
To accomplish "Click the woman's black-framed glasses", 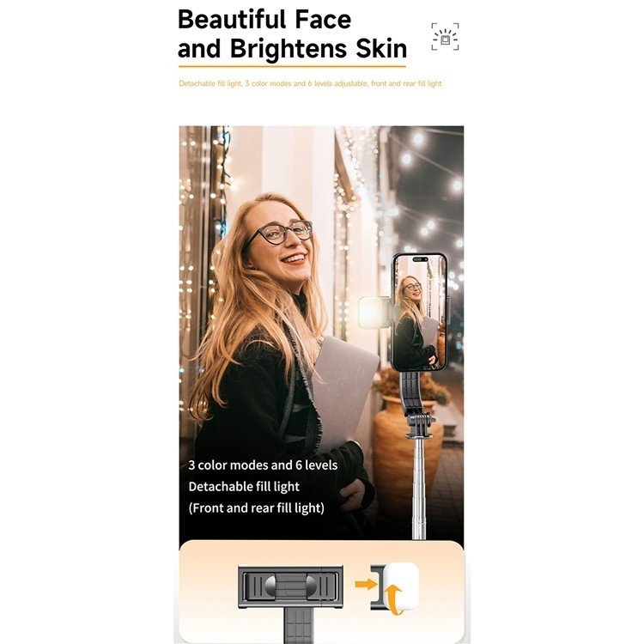I will pos(282,233).
